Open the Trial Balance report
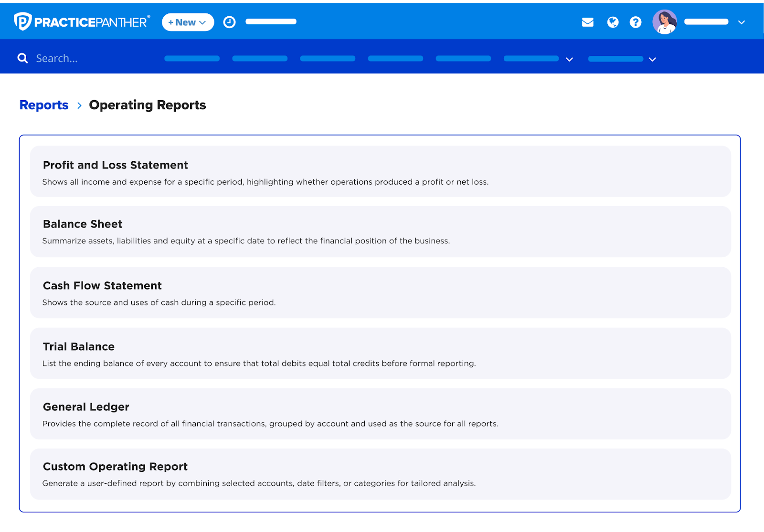Screen dimensions: 764x532 [x=79, y=347]
